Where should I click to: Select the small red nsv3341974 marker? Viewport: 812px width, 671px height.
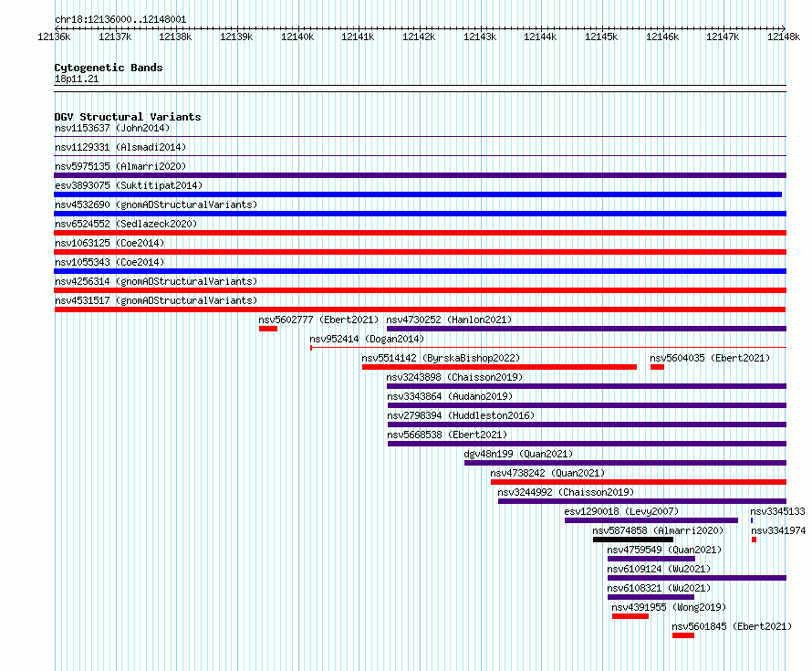pos(754,540)
